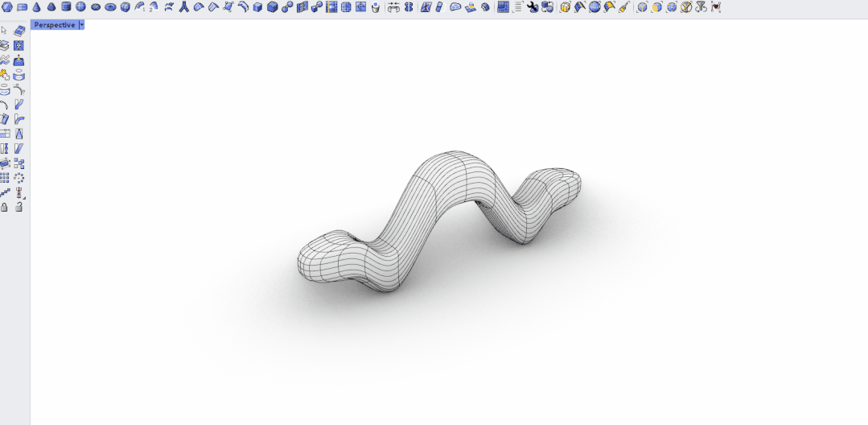Click the lined list icon beside grid

517,7
